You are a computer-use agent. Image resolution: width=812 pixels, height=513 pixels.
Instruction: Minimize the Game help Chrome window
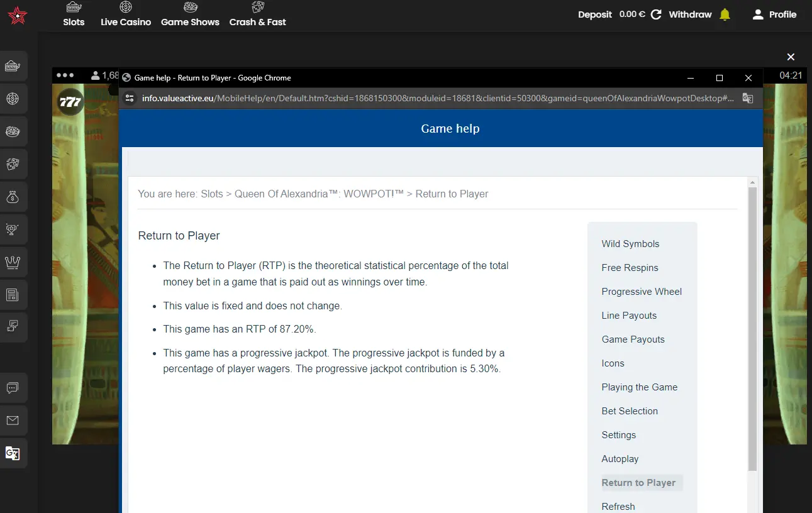[x=691, y=78]
